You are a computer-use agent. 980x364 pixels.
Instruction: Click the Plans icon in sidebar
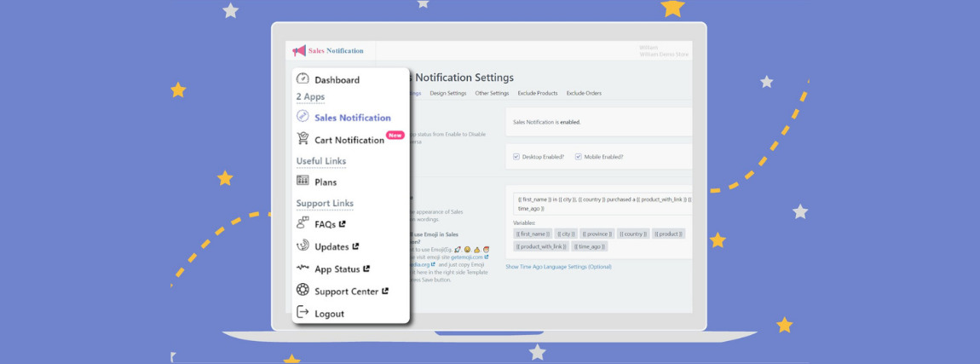pos(303,181)
